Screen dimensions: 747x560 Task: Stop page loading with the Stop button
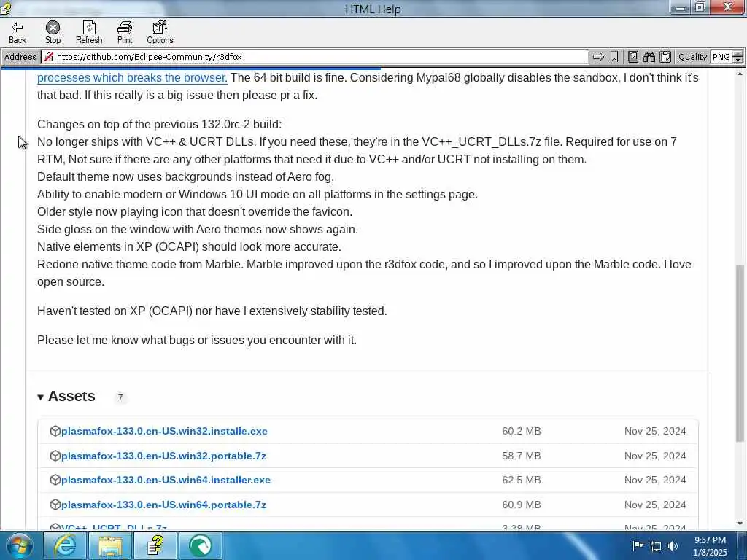[53, 33]
